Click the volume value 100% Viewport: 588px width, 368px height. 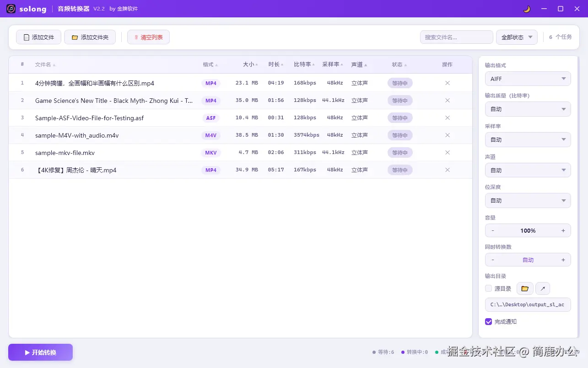528,230
